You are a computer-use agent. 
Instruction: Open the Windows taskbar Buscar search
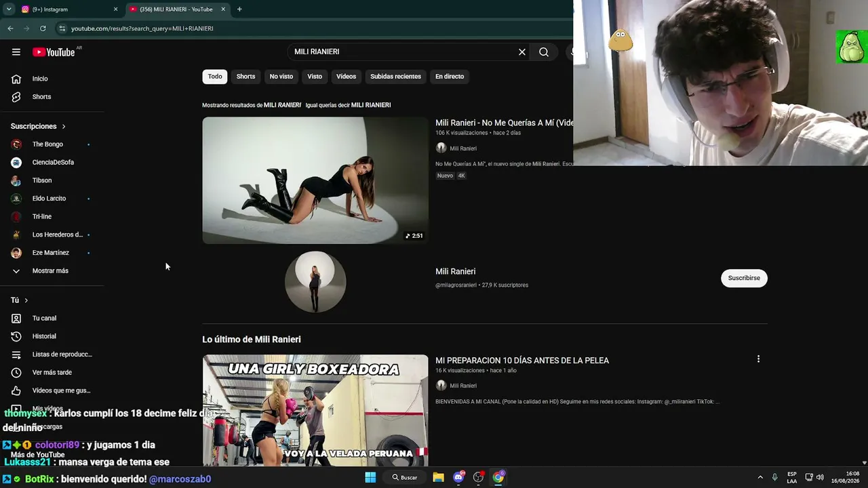pyautogui.click(x=404, y=477)
